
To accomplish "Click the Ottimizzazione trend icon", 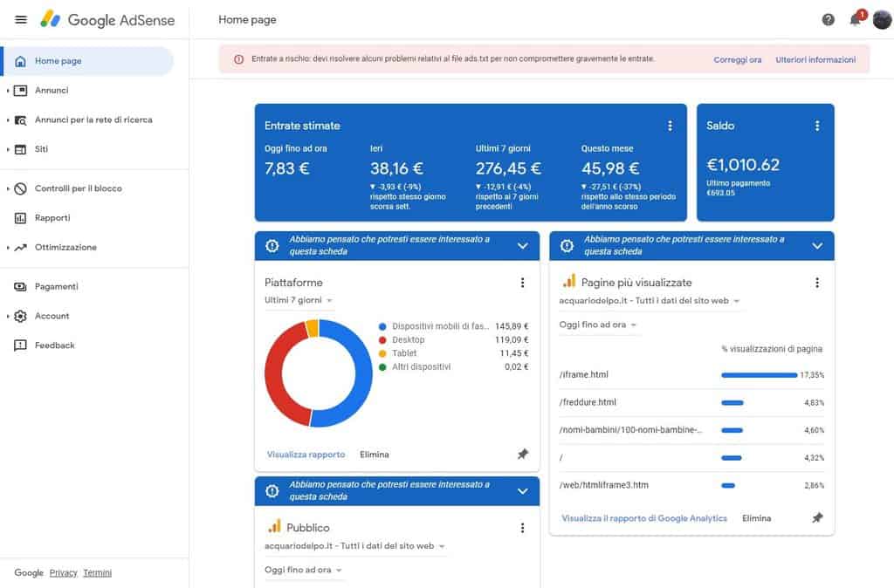I will (x=21, y=247).
